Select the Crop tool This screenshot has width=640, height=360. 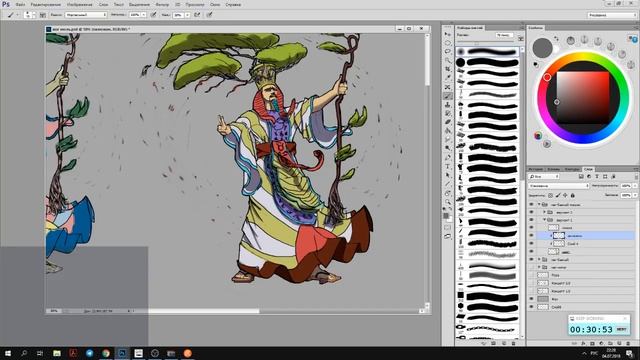pos(448,69)
